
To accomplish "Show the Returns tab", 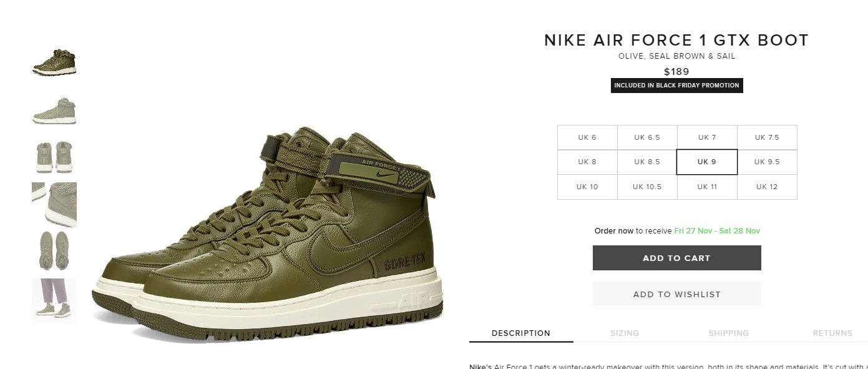I will pyautogui.click(x=832, y=333).
